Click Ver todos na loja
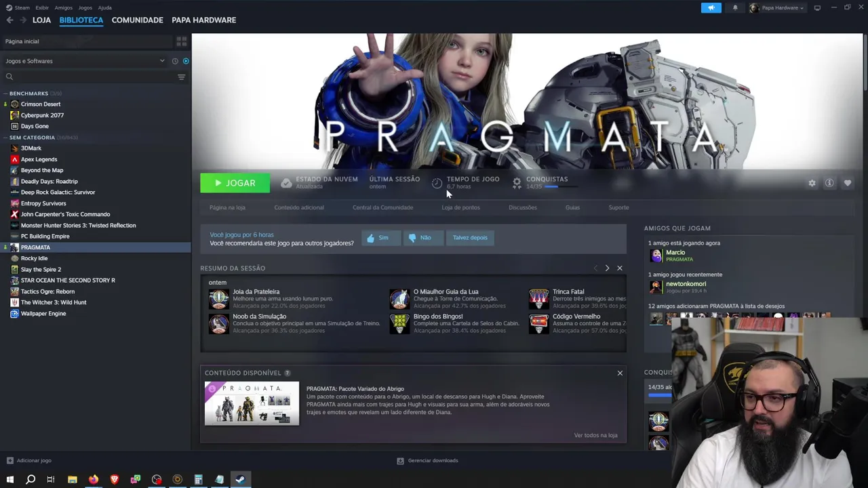The width and height of the screenshot is (868, 488). coord(595,435)
